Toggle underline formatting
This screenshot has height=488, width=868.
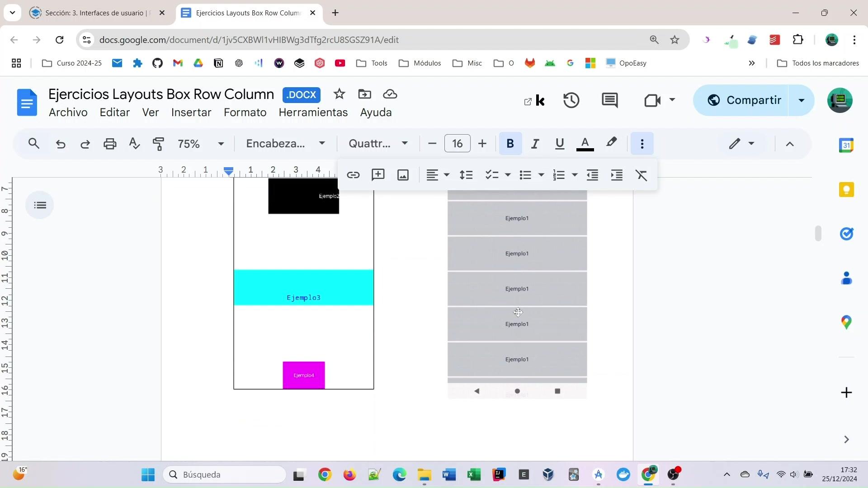(x=560, y=144)
